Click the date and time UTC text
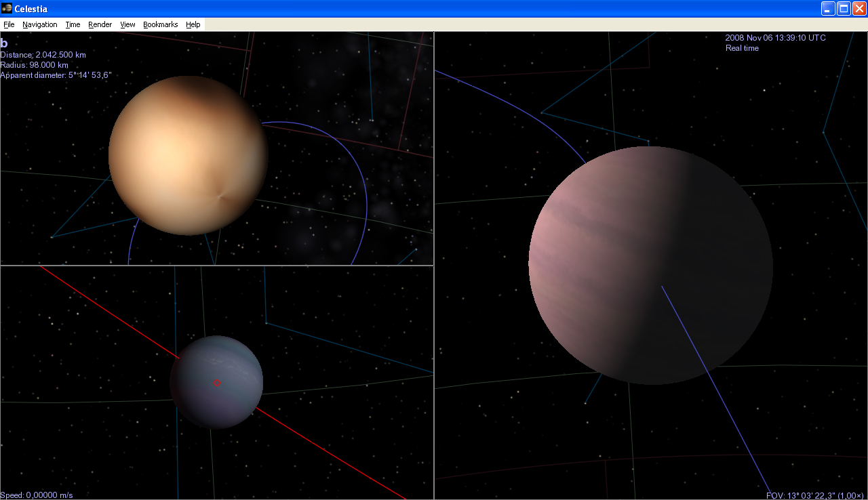The height and width of the screenshot is (500, 868). coord(775,38)
